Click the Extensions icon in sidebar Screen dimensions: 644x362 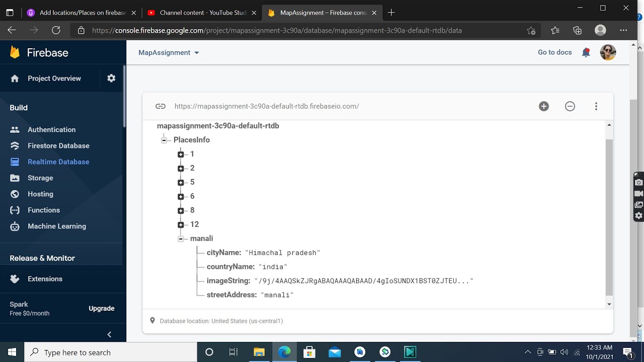15,279
